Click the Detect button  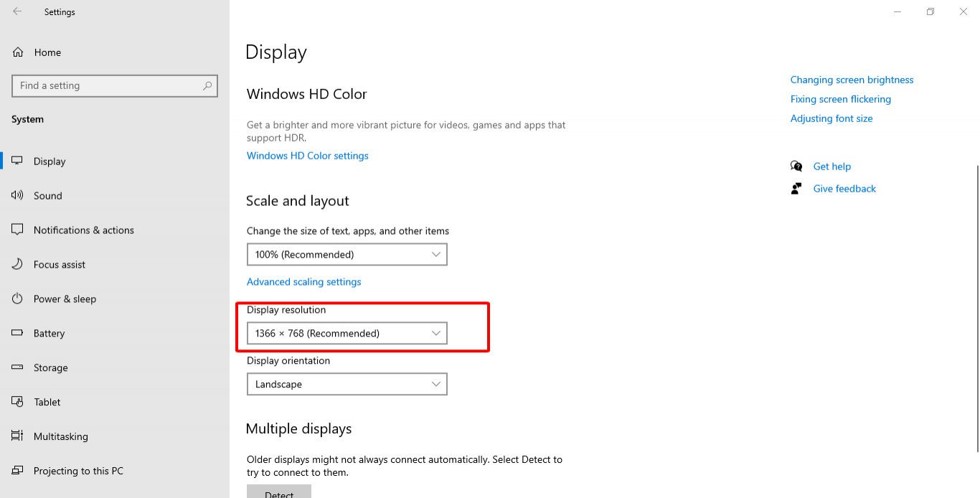coord(279,492)
